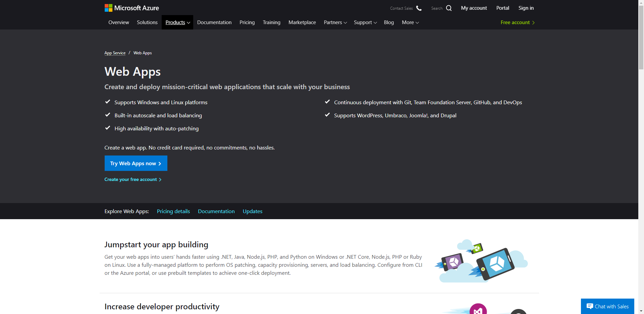Open the Pricing details link

point(173,211)
